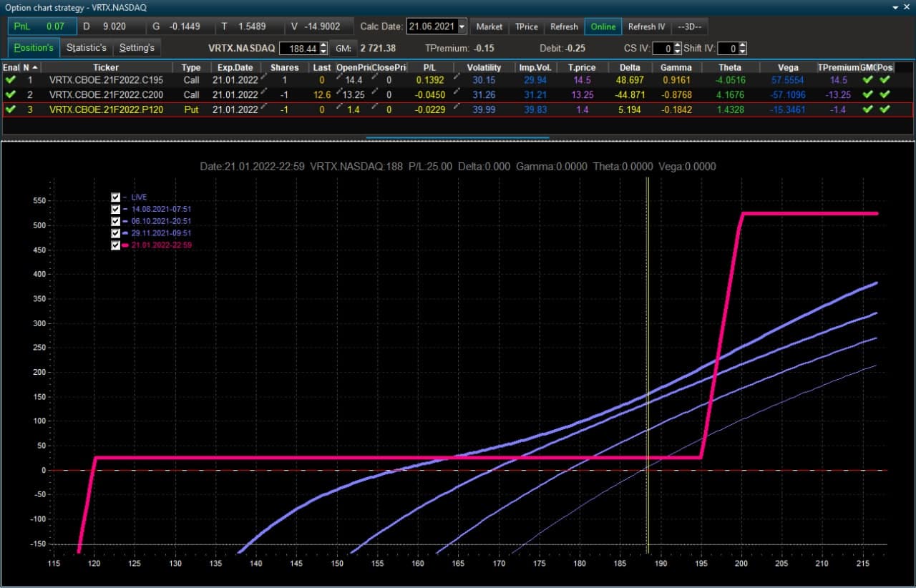Click the 29.11.2021 legend line color swatch
The width and height of the screenshot is (916, 588).
126,233
